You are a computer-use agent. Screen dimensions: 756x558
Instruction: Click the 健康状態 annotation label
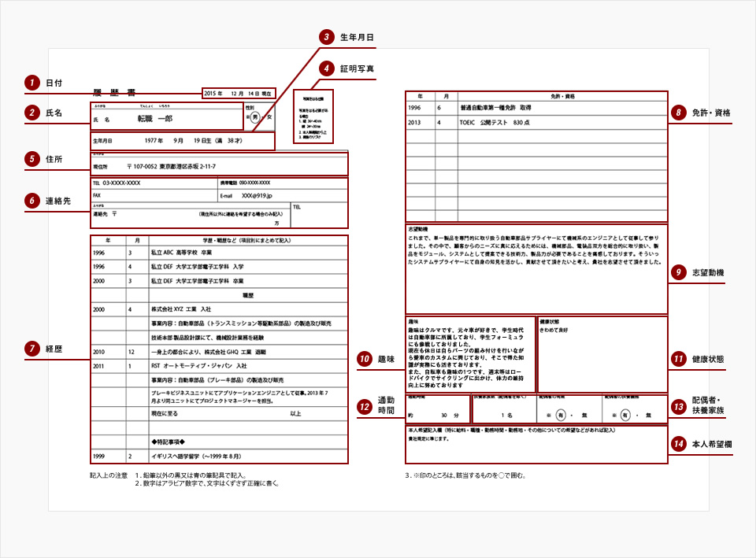tap(708, 360)
